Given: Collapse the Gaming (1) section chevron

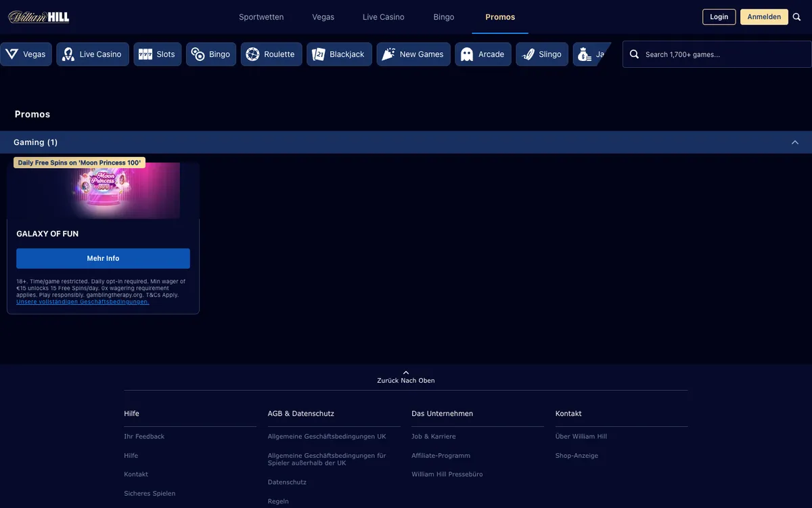Looking at the screenshot, I should click(795, 142).
